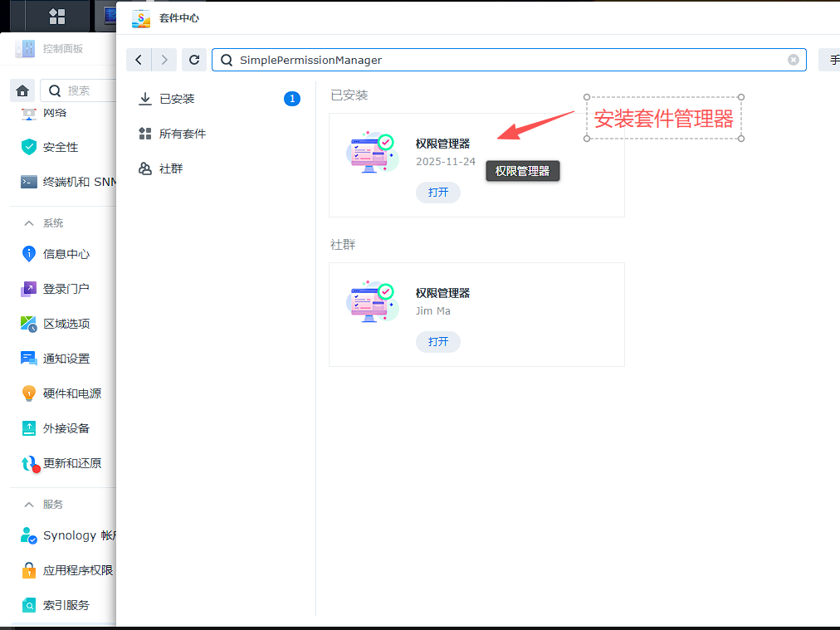The image size is (840, 630).
Task: Select the 已安装 tab in sidebar
Action: click(177, 99)
